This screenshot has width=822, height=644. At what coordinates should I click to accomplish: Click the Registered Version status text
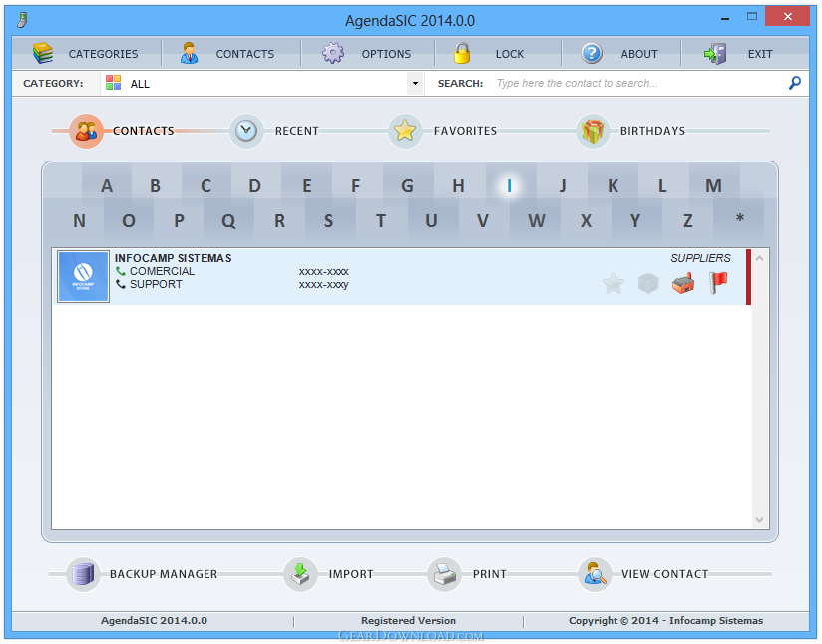click(408, 620)
